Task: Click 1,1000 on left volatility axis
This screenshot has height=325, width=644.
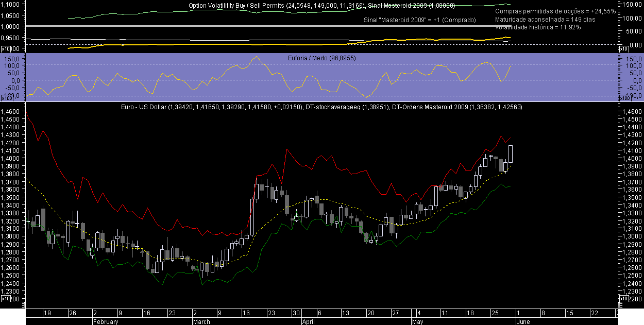Action: tap(11, 4)
